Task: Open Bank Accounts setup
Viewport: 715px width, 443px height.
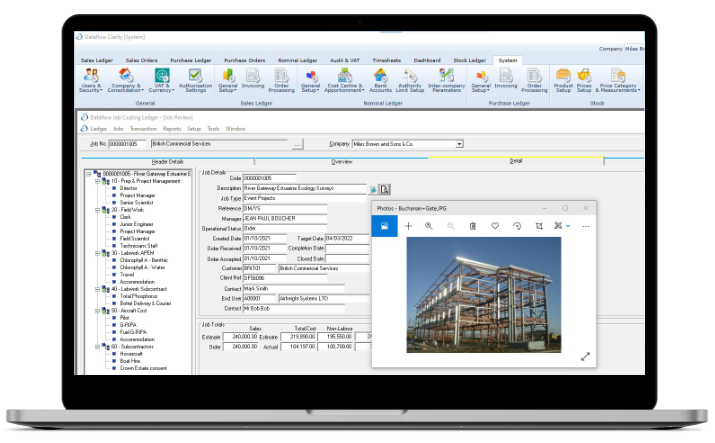Action: 380,80
